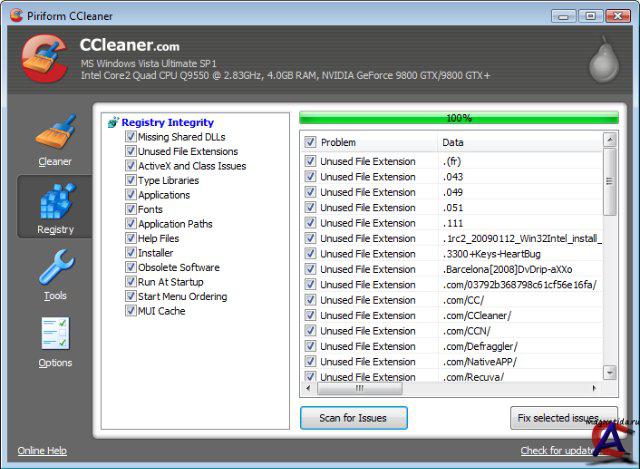Uncheck the .043 result row checkbox
Image resolution: width=640 pixels, height=469 pixels.
(x=310, y=176)
